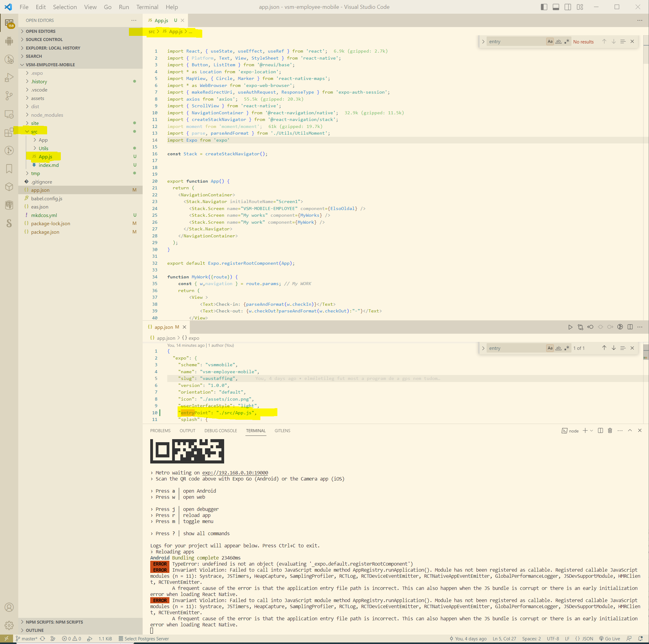Split the app.json editor using the split icon

pyautogui.click(x=630, y=327)
